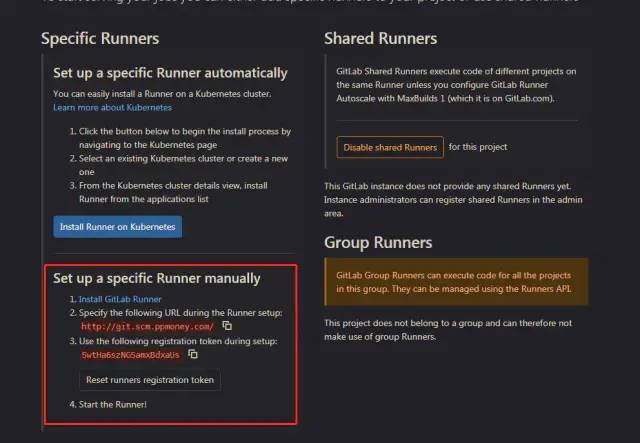Copy the registration token

click(193, 354)
